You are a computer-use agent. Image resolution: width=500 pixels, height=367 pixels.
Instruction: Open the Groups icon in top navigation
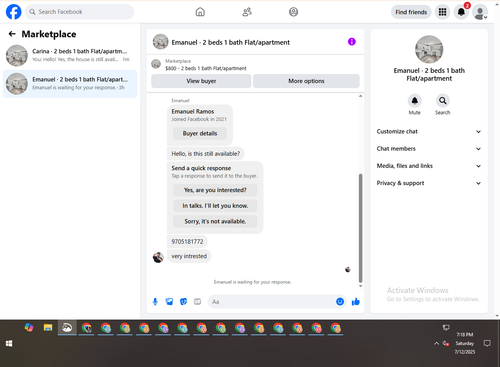click(x=293, y=12)
